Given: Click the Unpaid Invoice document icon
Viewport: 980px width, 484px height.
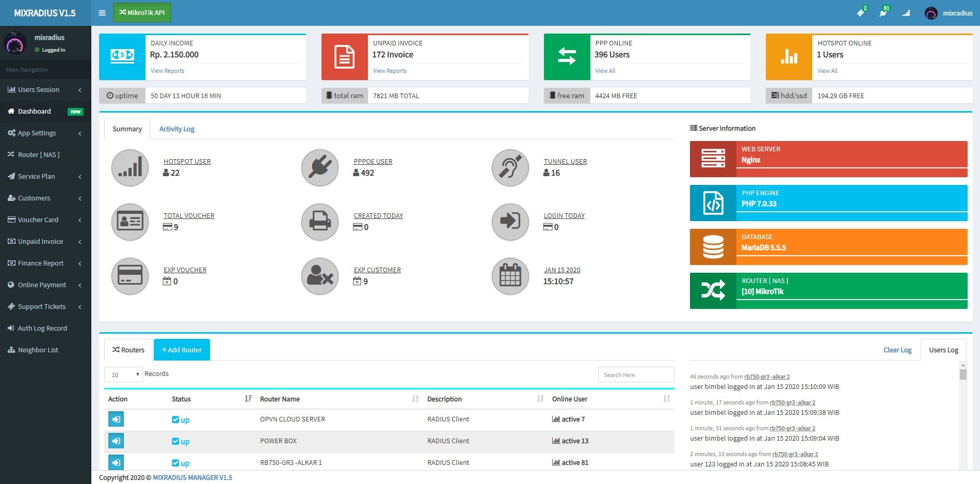Looking at the screenshot, I should (x=344, y=57).
